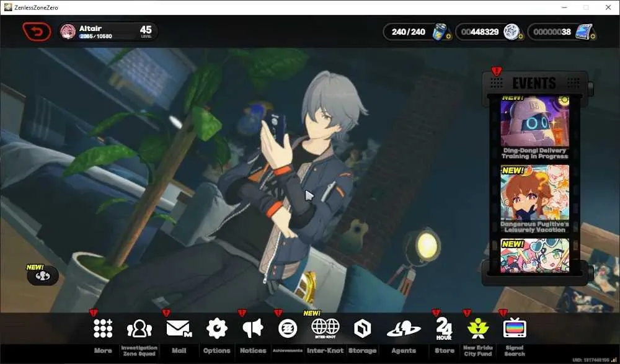Screen dimensions: 620x364
Task: Open the Signal Search TV icon
Action: 515,329
